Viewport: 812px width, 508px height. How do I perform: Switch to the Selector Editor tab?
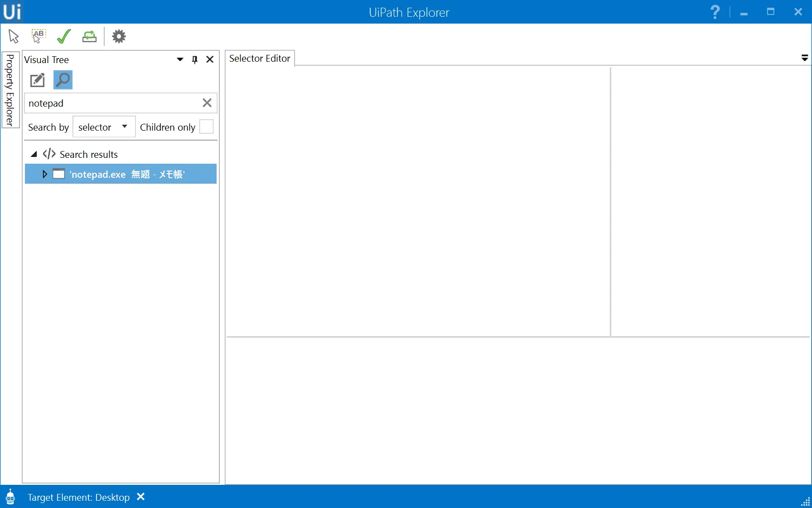(260, 59)
